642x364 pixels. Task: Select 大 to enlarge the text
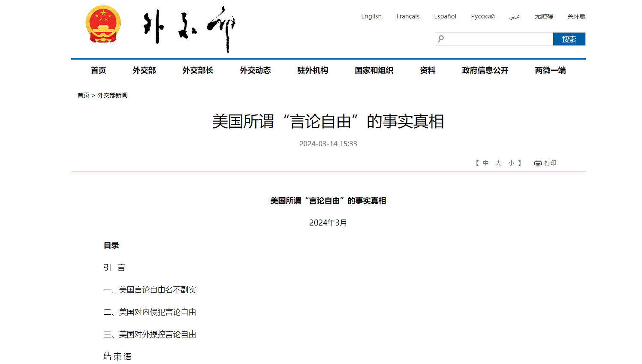coord(498,163)
